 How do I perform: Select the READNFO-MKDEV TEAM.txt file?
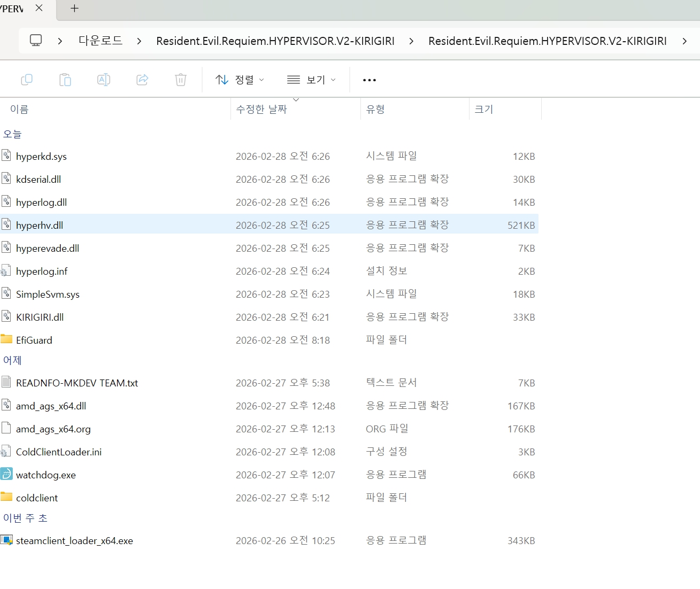click(x=76, y=383)
